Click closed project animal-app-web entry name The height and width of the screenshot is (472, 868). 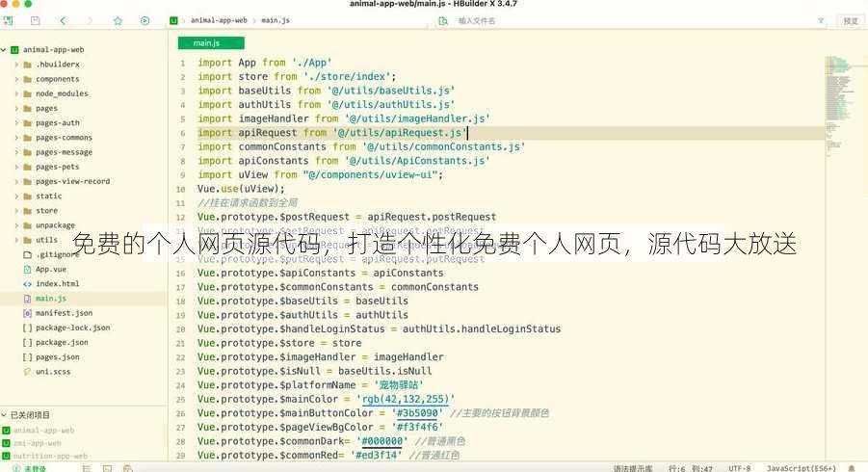tap(43, 430)
